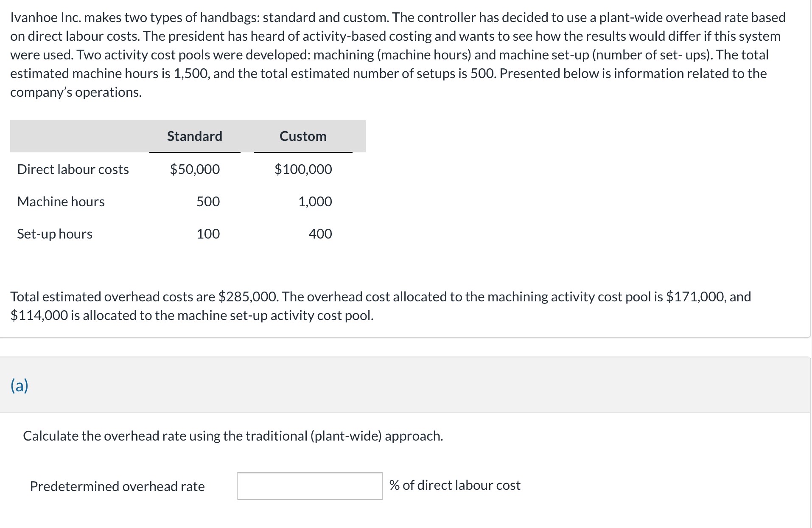Image resolution: width=812 pixels, height=528 pixels.
Task: Click the Custom set-up hours value 400
Action: click(x=320, y=234)
